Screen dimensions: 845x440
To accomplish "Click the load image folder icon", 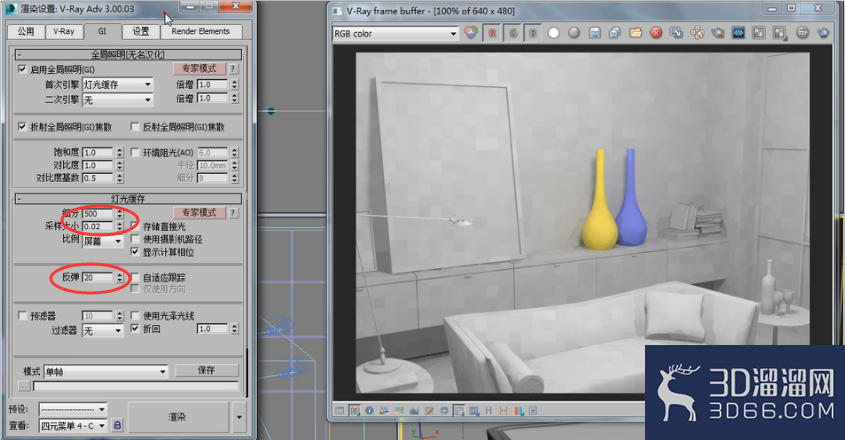I will tap(635, 33).
